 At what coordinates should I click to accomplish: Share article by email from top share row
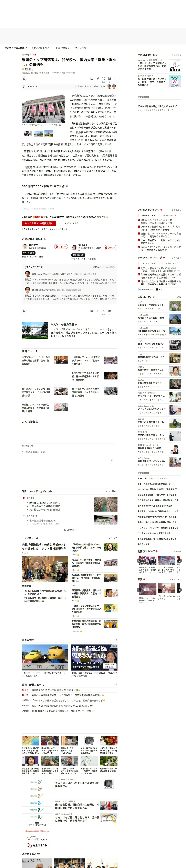[92, 79]
